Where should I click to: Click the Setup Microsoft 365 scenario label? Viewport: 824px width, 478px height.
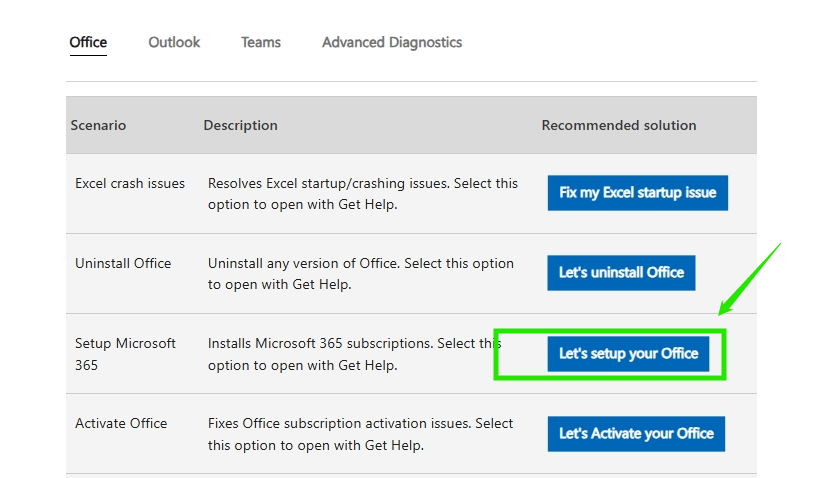pyautogui.click(x=125, y=354)
